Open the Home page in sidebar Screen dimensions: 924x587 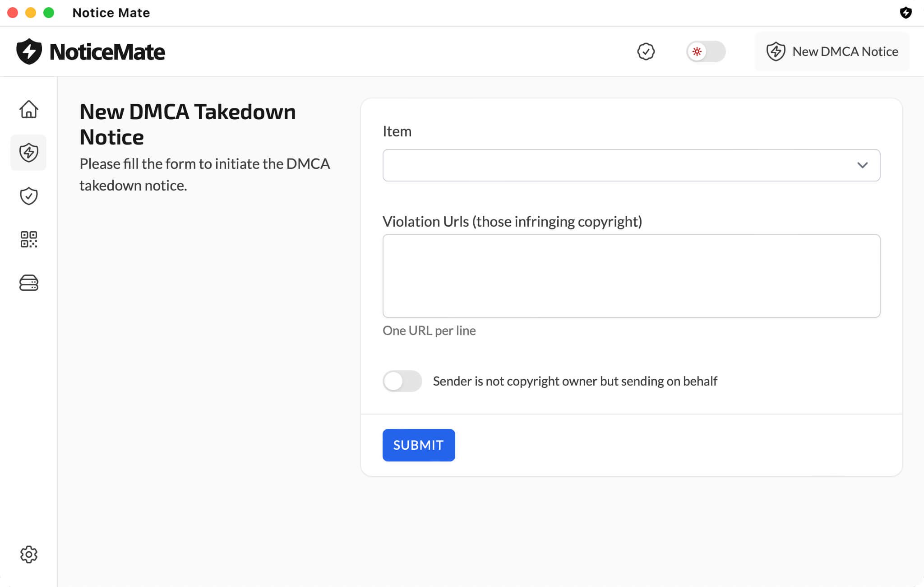point(28,109)
